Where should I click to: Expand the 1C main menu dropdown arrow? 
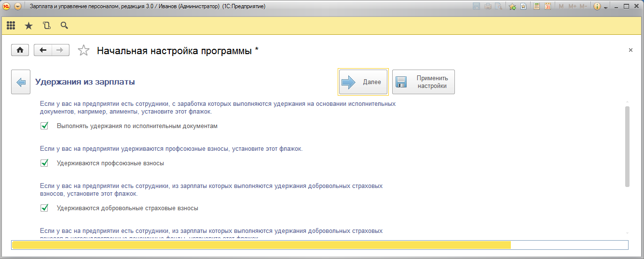coord(18,7)
